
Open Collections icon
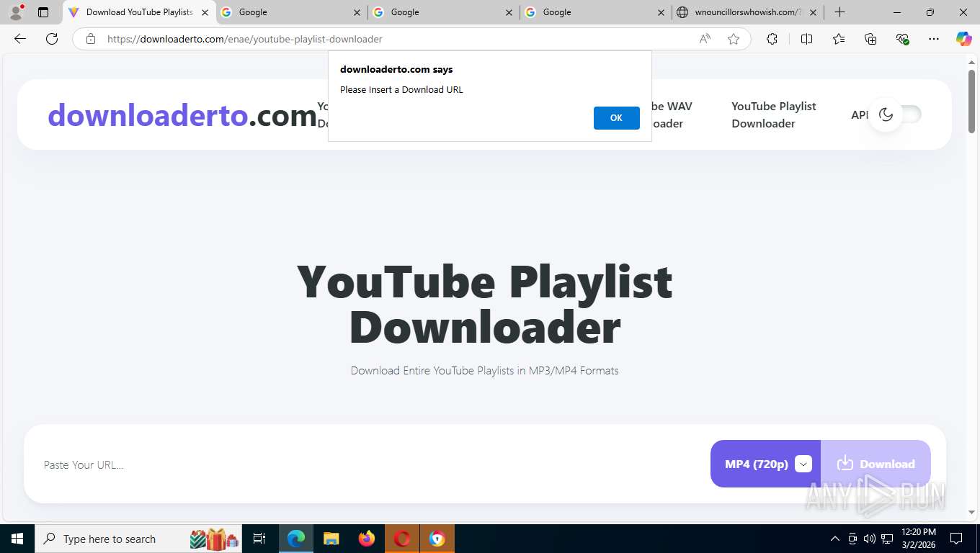pos(870,39)
